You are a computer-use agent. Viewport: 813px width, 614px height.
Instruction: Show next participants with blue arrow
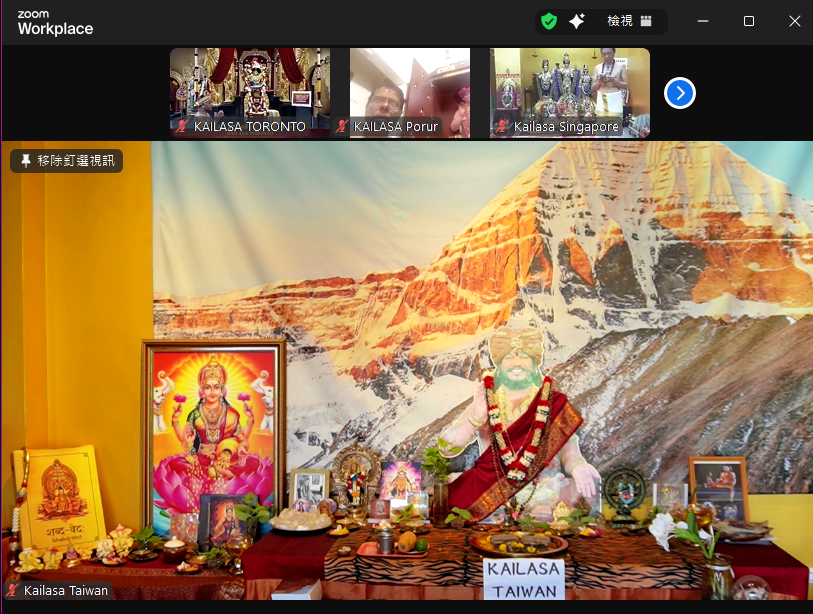click(680, 93)
